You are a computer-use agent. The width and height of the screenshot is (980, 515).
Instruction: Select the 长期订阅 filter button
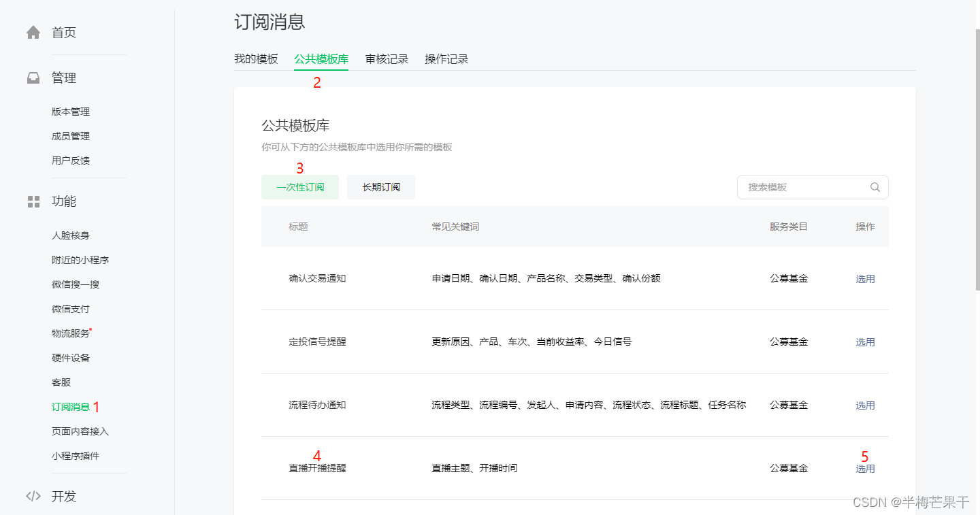point(381,187)
